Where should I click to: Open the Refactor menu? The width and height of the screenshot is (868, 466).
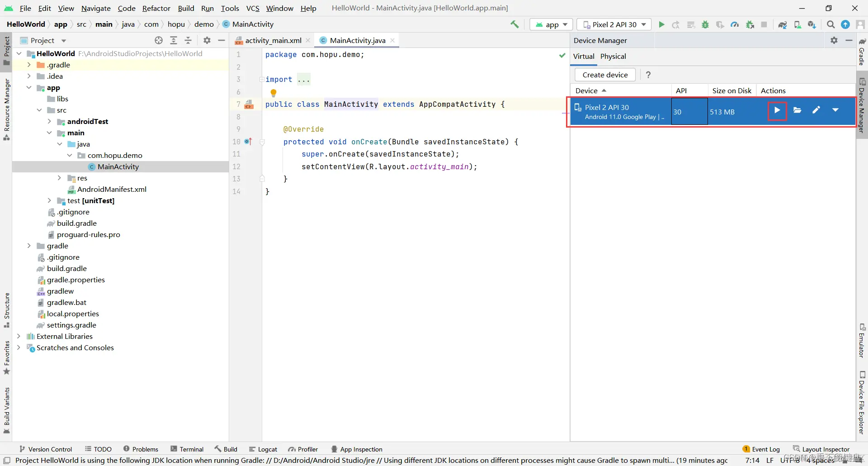click(156, 8)
